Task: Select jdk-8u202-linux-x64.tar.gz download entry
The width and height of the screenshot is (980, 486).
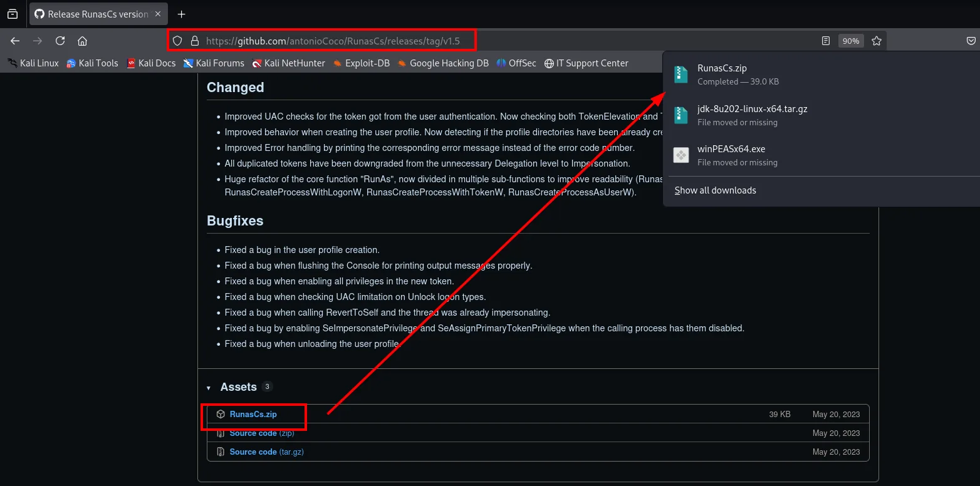Action: pos(821,115)
